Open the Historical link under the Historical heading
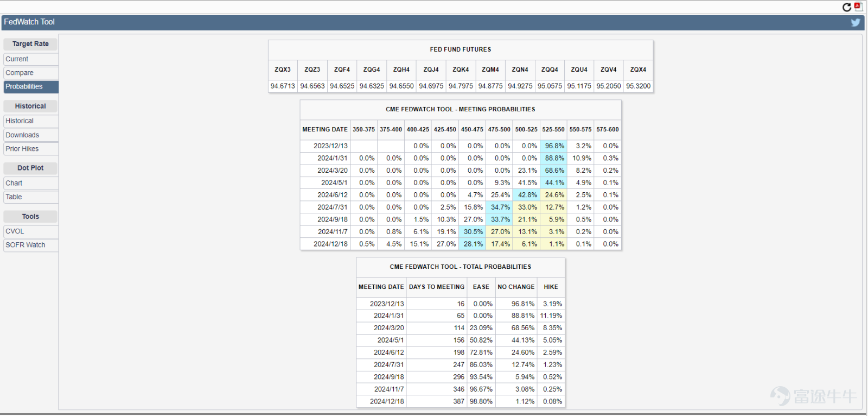868x416 pixels. [x=31, y=121]
